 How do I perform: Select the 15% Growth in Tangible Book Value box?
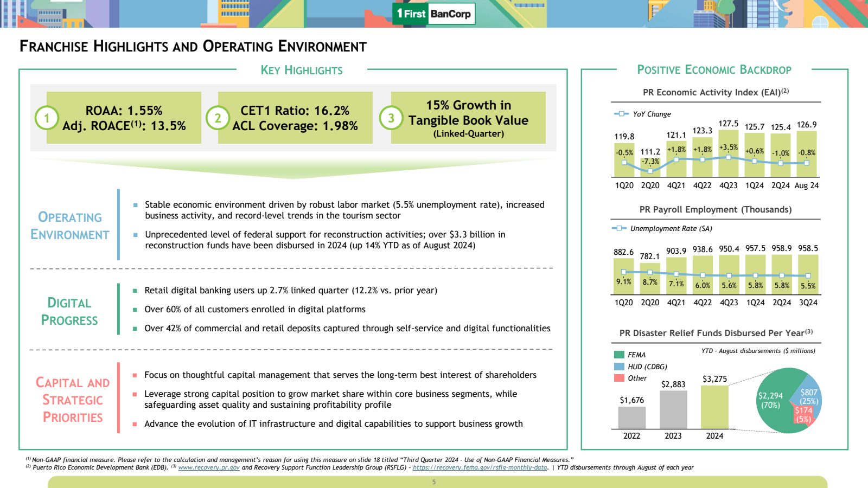tap(468, 118)
